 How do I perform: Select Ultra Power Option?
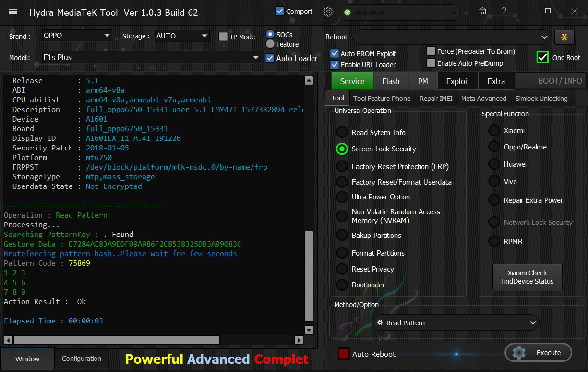[x=342, y=197]
